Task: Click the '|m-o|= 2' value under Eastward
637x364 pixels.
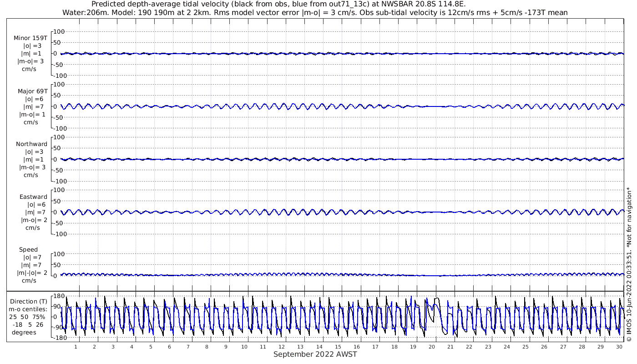Action: click(x=34, y=220)
